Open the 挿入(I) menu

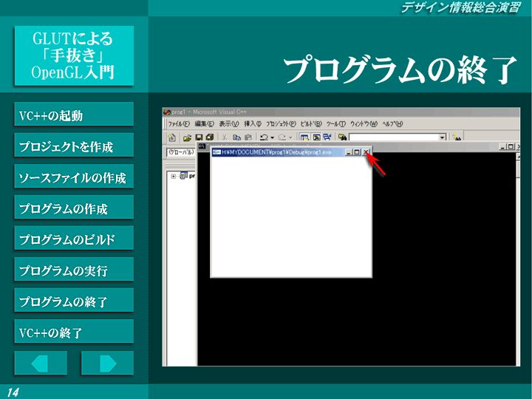pos(253,124)
